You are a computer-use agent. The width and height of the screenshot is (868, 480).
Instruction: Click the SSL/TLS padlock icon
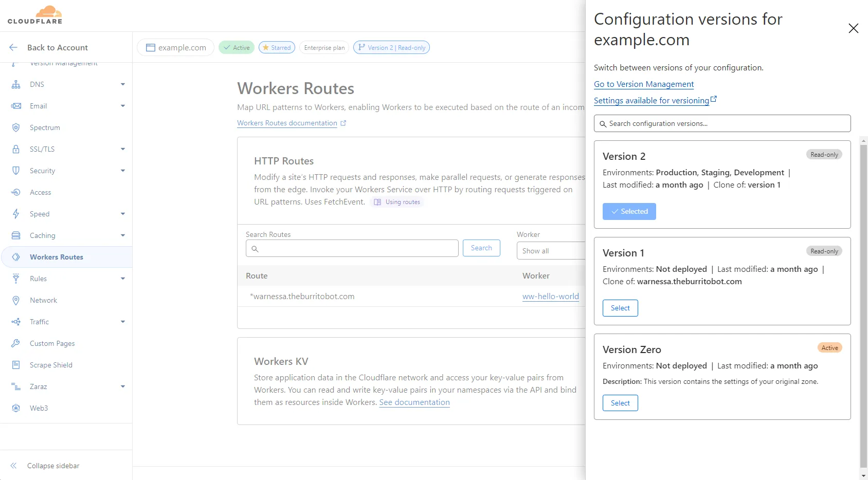point(16,149)
